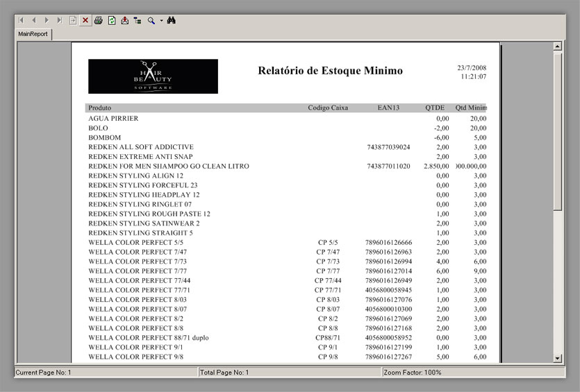Click WELLA COLOR PERFECT 5/5
The height and width of the screenshot is (392, 580).
pos(135,243)
